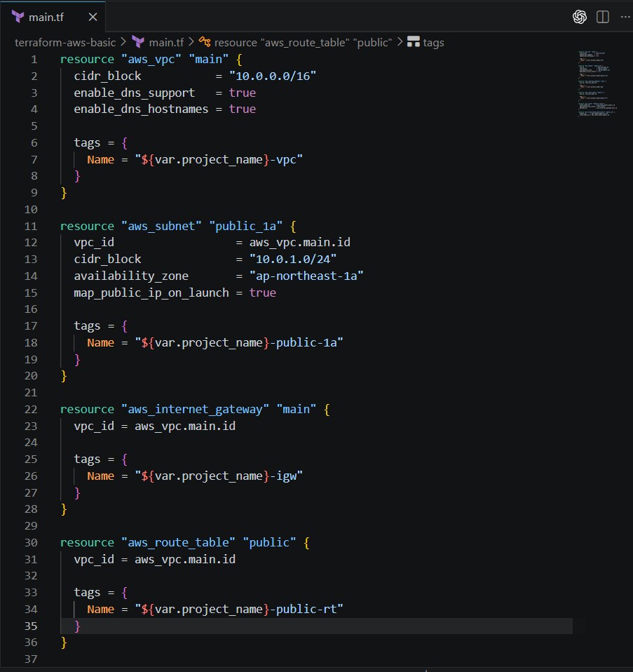
Task: Select the main.tf editor tab
Action: coord(53,17)
